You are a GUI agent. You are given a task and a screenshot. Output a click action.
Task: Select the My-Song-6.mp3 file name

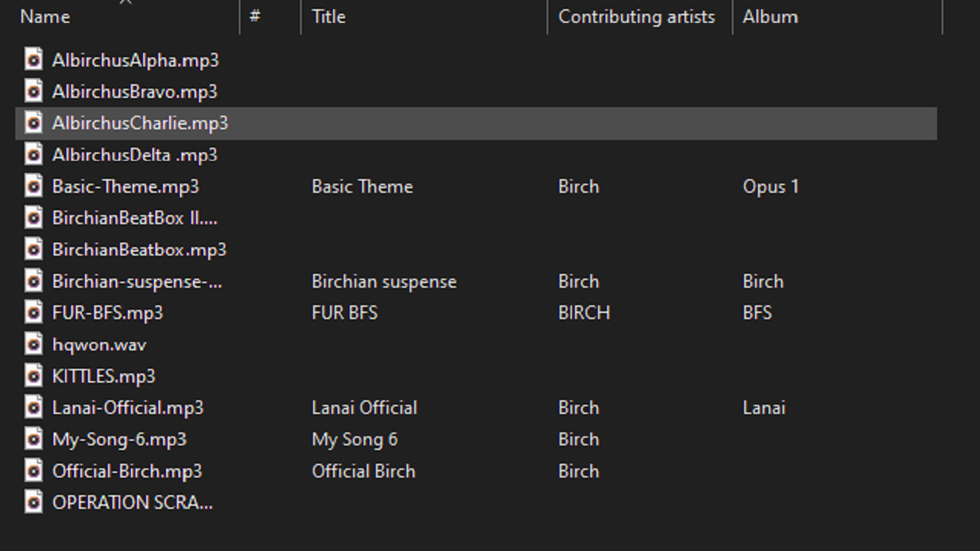[119, 440]
